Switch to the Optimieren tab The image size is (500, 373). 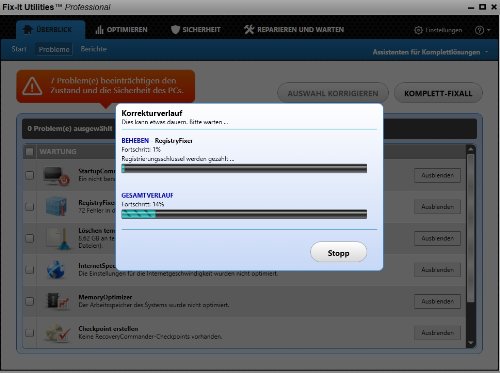coord(121,30)
